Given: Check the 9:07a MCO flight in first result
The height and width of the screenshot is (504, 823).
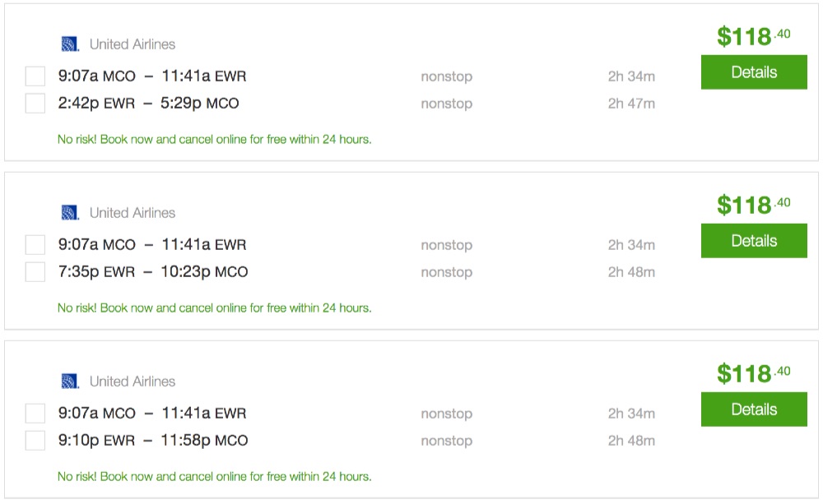Looking at the screenshot, I should click(35, 76).
